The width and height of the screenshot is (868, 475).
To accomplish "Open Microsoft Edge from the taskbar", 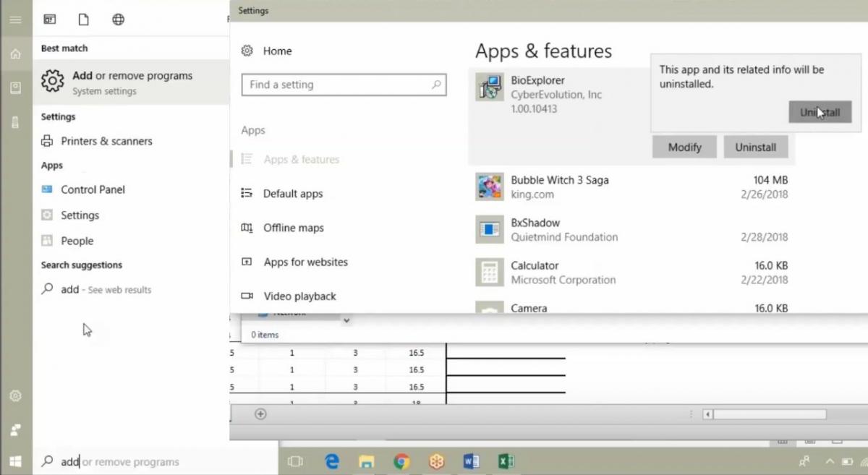I will point(332,461).
